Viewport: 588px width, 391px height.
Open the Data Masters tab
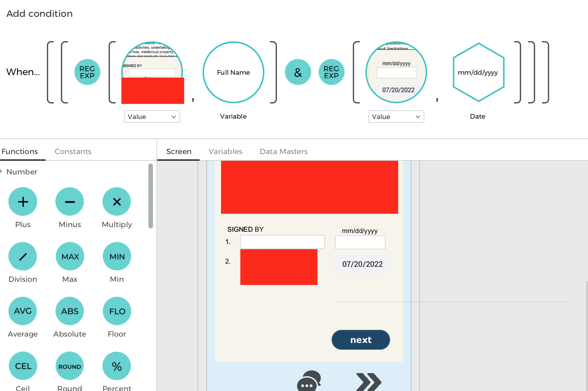283,151
